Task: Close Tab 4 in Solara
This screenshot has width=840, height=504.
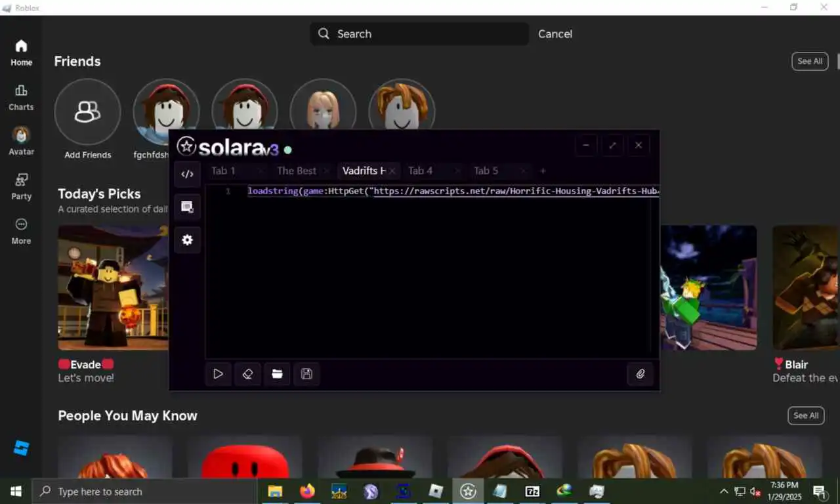Action: 458,171
